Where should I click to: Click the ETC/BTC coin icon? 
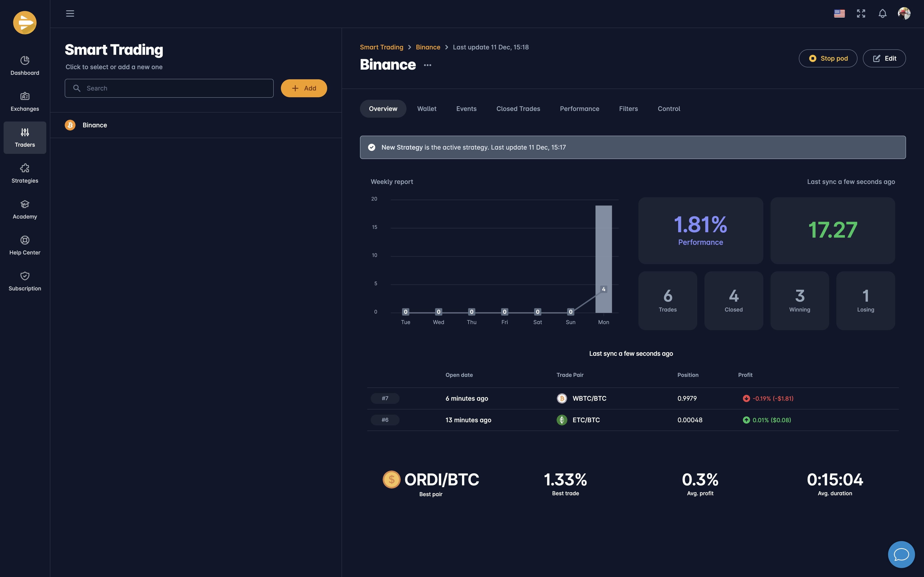click(562, 420)
